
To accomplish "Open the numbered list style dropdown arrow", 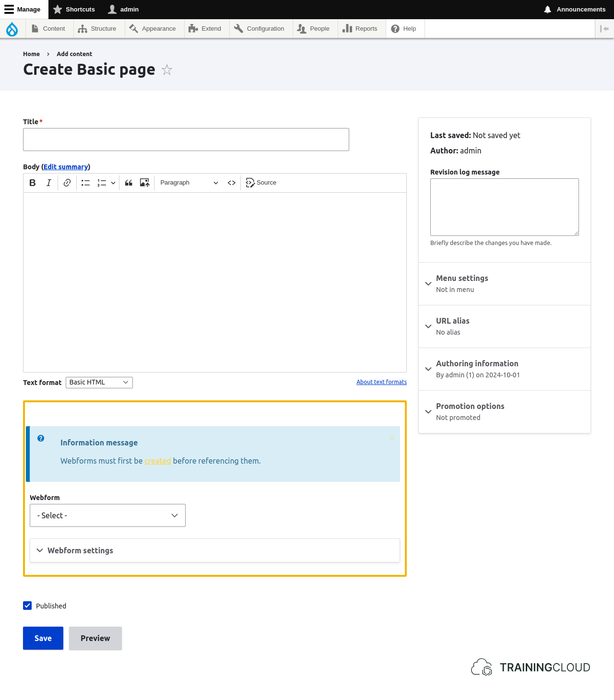I will click(113, 183).
